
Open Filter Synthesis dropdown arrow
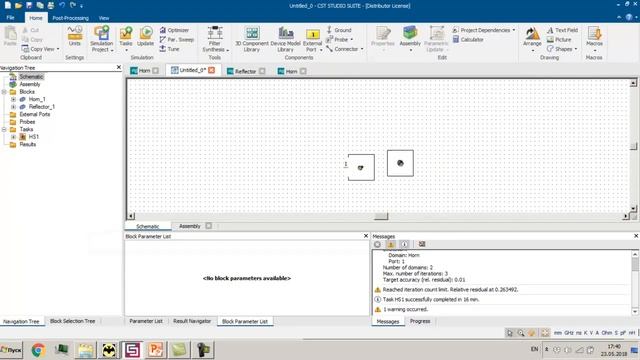tap(227, 50)
